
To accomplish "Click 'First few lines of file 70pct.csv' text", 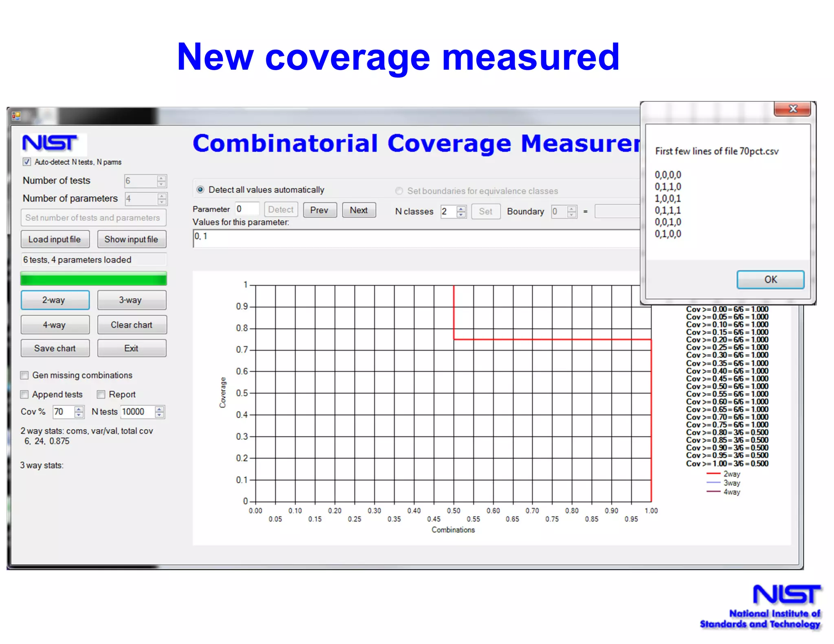I will 717,151.
